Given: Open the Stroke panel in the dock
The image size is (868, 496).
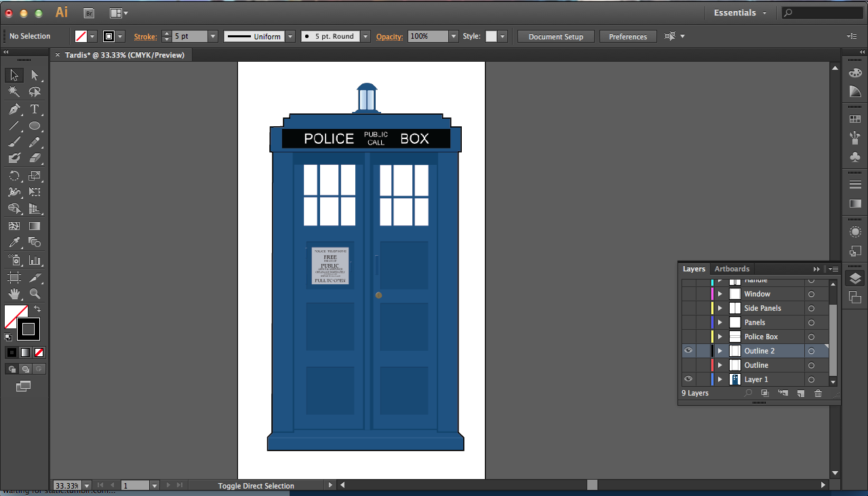Looking at the screenshot, I should (x=855, y=185).
